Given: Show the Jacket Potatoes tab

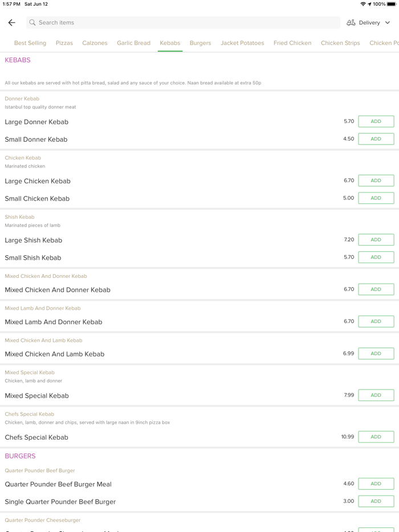Looking at the screenshot, I should [x=242, y=43].
